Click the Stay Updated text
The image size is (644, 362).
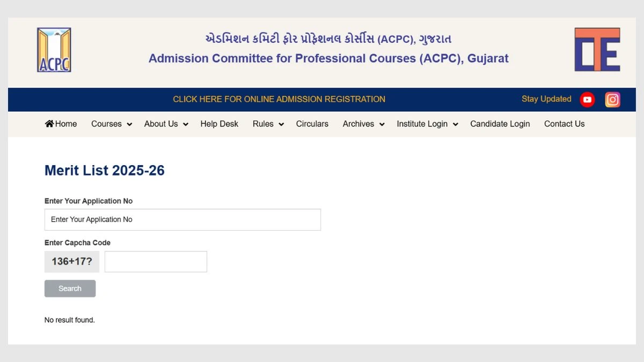[x=546, y=99]
